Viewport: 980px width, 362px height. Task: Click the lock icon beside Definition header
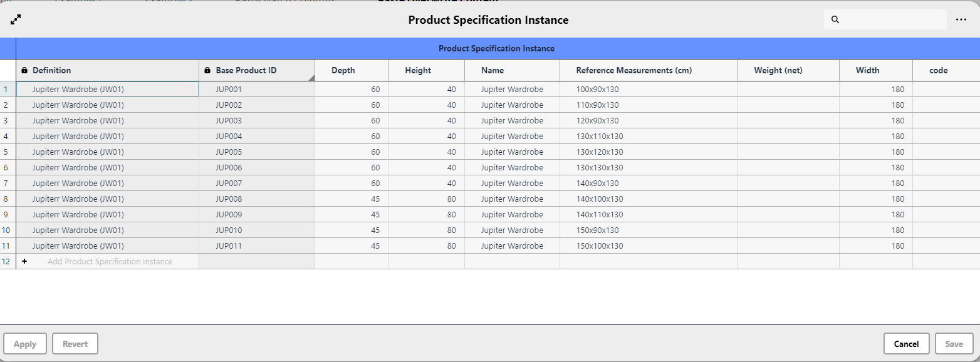[24, 71]
